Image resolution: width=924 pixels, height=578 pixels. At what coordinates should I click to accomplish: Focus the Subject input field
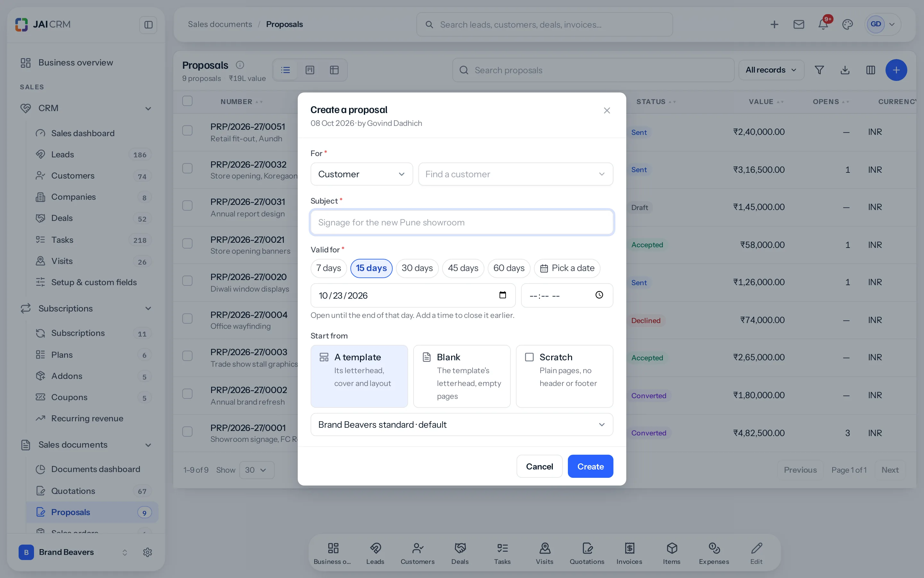(462, 222)
